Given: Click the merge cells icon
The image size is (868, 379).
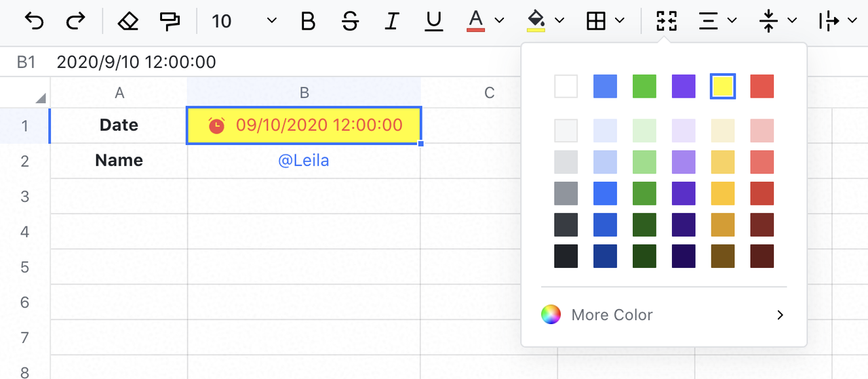Looking at the screenshot, I should click(667, 21).
